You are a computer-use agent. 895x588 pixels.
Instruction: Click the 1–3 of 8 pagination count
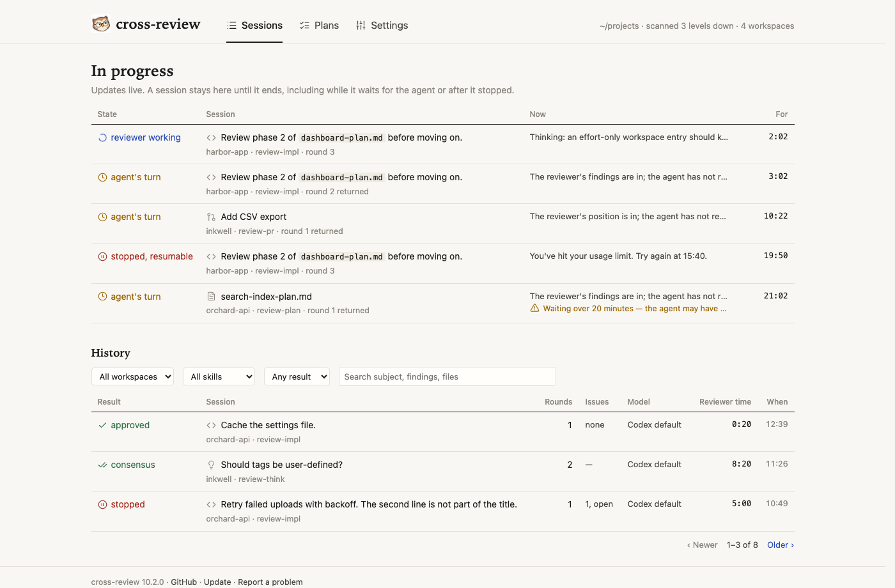742,545
